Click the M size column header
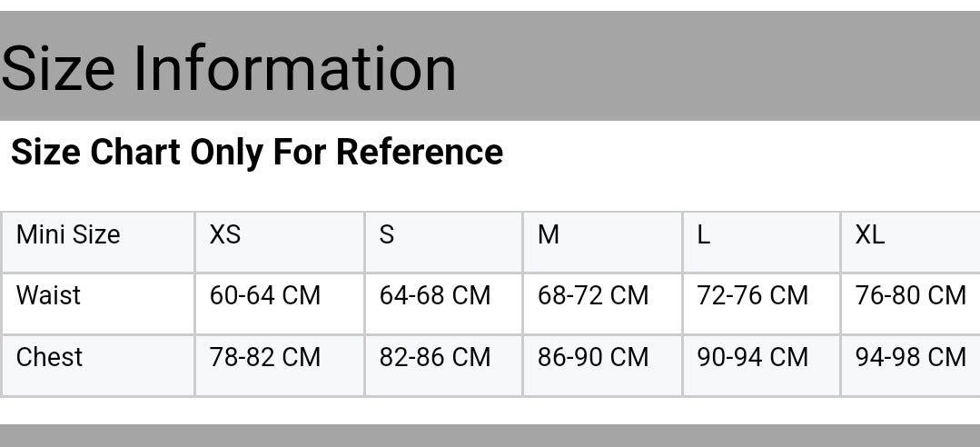Screen dimensions: 980x447 [548, 235]
